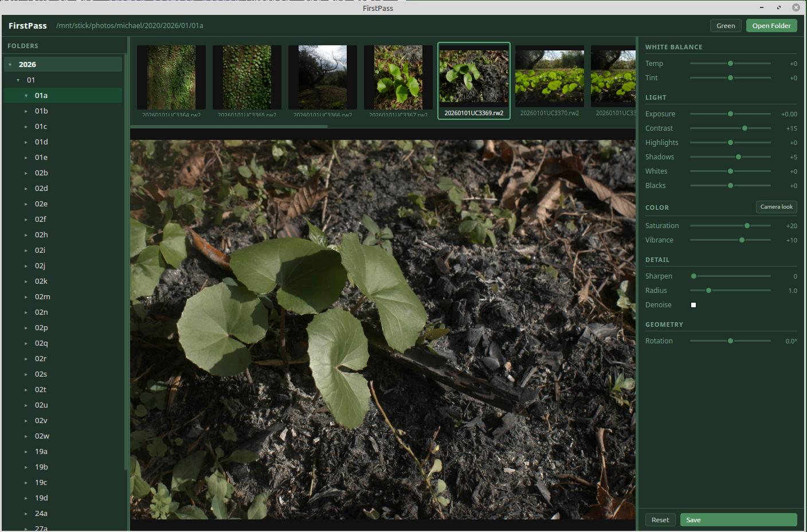Click the folder path in the header
This screenshot has height=532, width=807.
pyautogui.click(x=130, y=25)
